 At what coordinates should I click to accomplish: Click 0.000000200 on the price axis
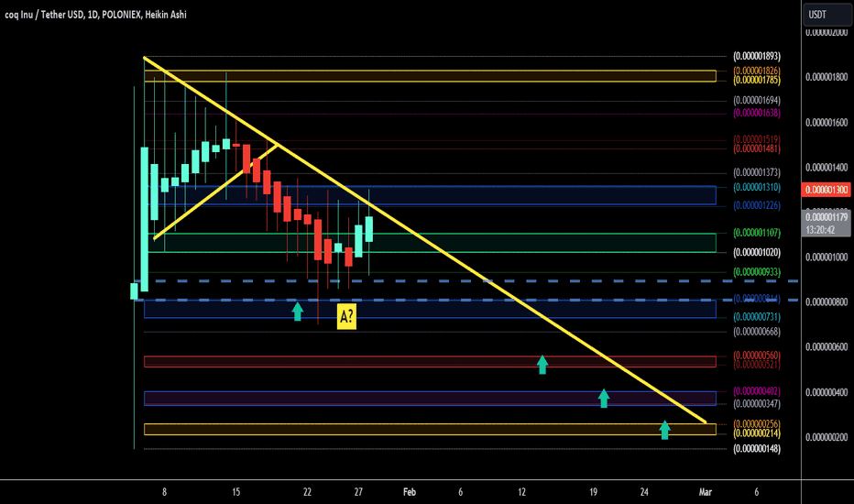pos(827,437)
